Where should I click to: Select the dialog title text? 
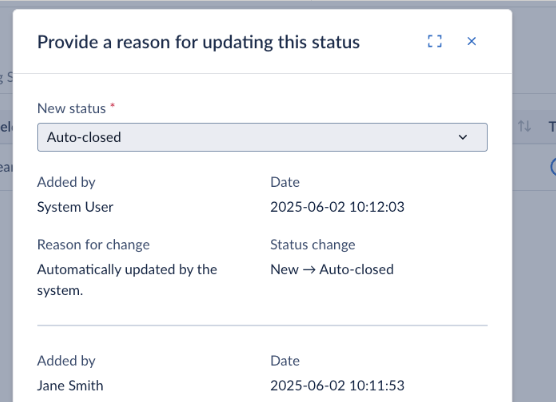coord(199,42)
